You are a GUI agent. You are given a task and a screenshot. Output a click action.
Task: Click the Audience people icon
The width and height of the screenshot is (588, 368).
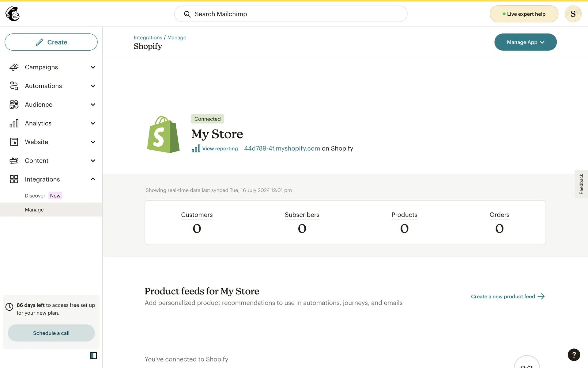[14, 105]
